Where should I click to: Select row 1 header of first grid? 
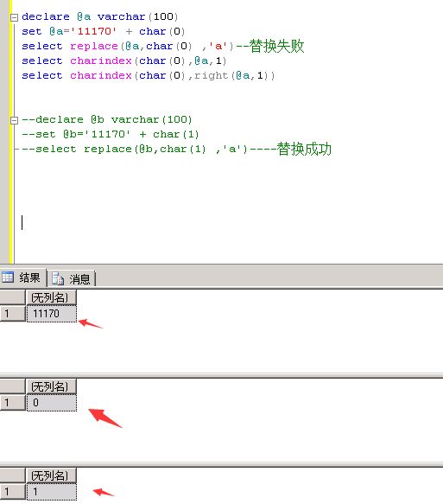pyautogui.click(x=12, y=314)
